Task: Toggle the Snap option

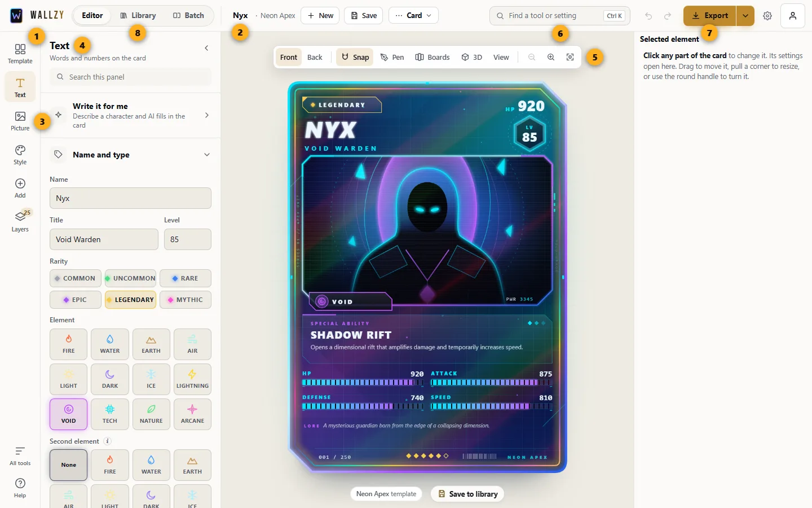Action: (355, 57)
